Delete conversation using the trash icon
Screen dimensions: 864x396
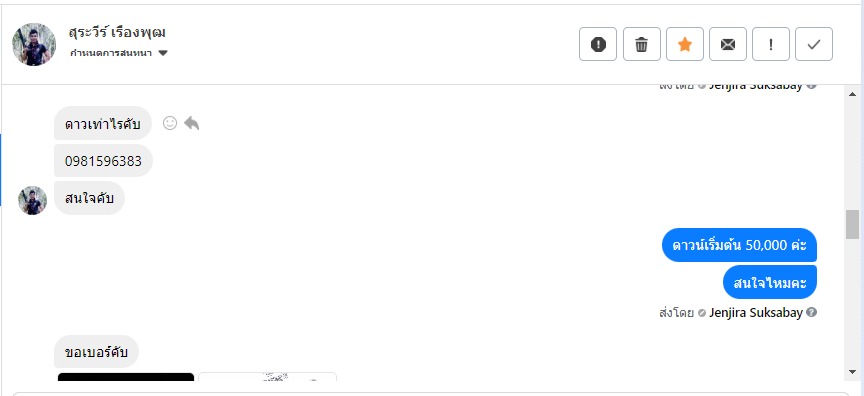pyautogui.click(x=641, y=44)
